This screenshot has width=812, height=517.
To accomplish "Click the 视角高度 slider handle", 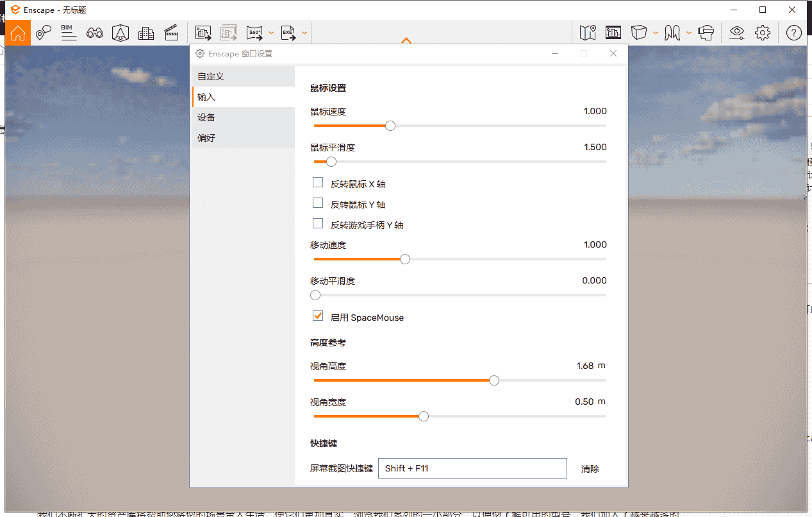I will pos(494,380).
